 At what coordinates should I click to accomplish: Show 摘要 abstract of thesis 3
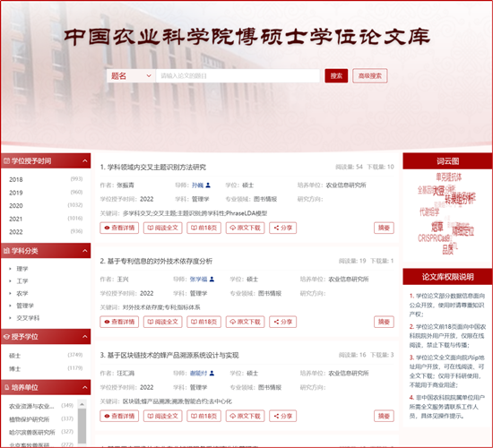[384, 416]
